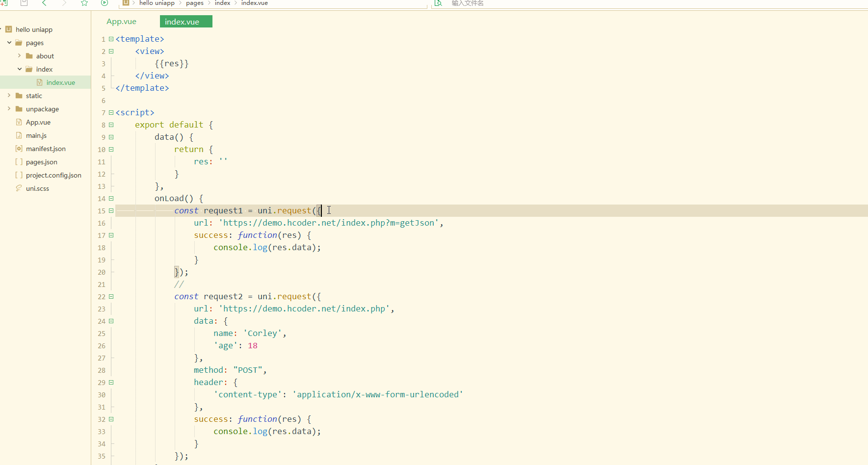The height and width of the screenshot is (465, 868).
Task: Click the about folder icon
Action: pos(29,56)
